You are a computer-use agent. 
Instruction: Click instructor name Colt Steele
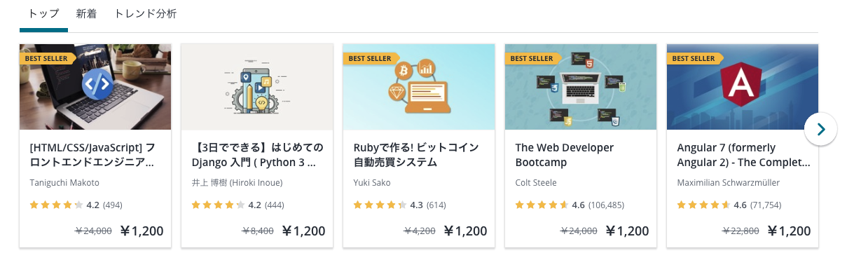(536, 183)
